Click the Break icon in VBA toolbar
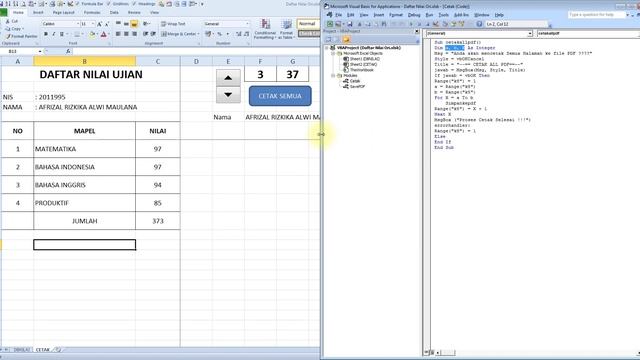Image resolution: width=640 pixels, height=360 pixels. (419, 24)
